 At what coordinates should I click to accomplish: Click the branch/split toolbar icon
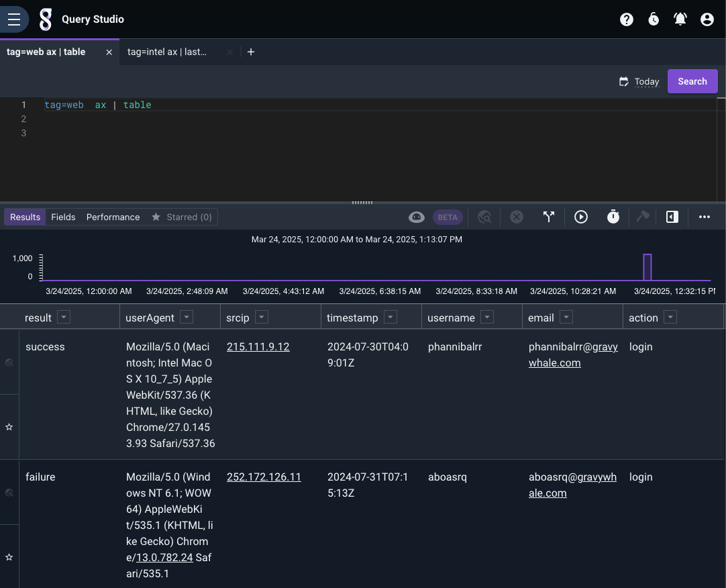tap(549, 217)
